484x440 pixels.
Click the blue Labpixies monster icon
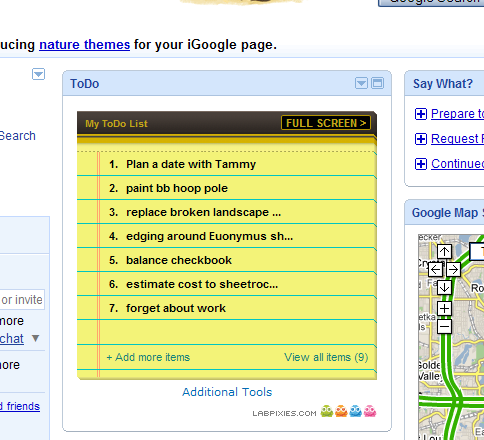(355, 411)
